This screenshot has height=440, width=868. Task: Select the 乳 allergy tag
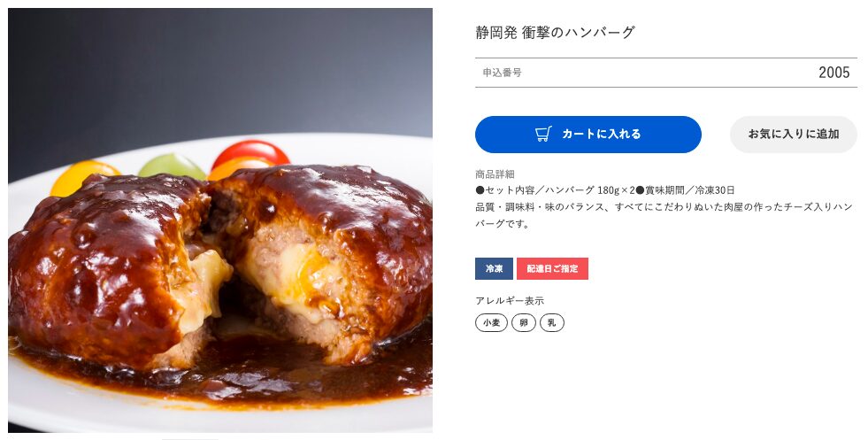click(552, 322)
